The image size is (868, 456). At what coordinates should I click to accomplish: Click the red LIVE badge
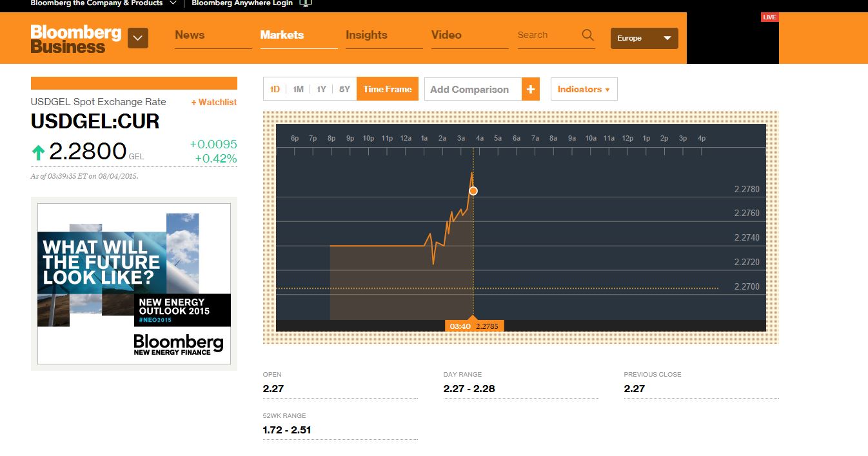click(x=769, y=17)
